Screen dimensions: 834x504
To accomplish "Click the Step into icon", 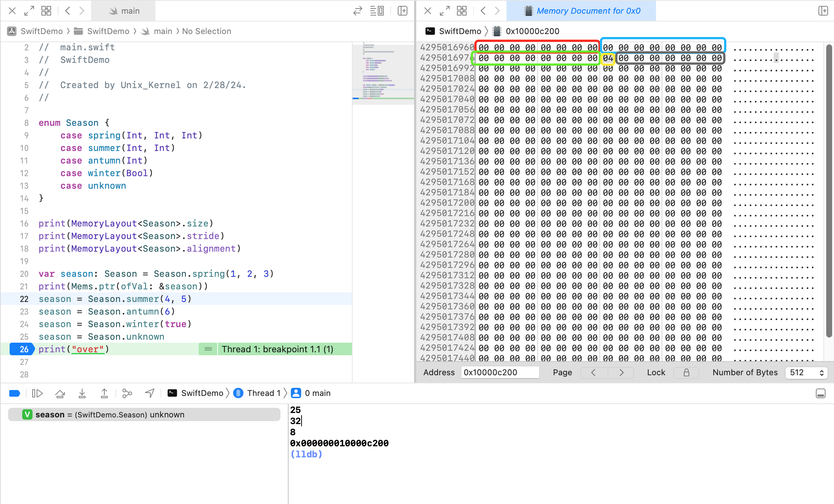I will pyautogui.click(x=82, y=393).
